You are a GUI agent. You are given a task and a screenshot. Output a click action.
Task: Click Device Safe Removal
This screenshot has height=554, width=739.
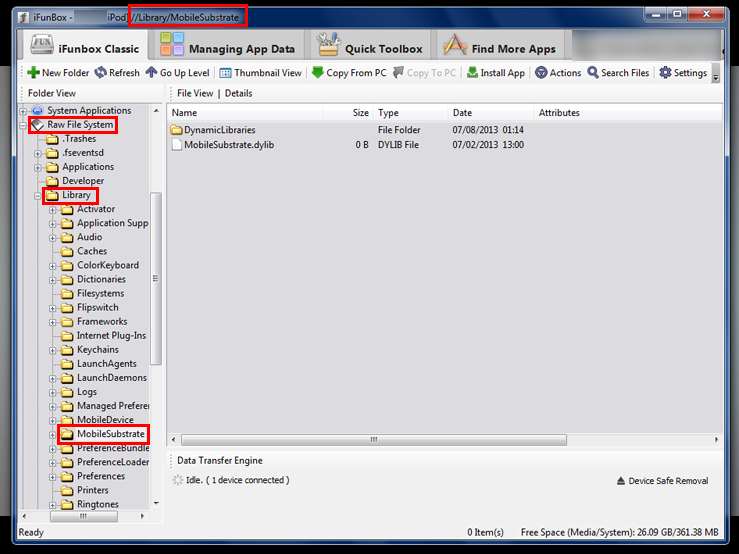point(663,481)
